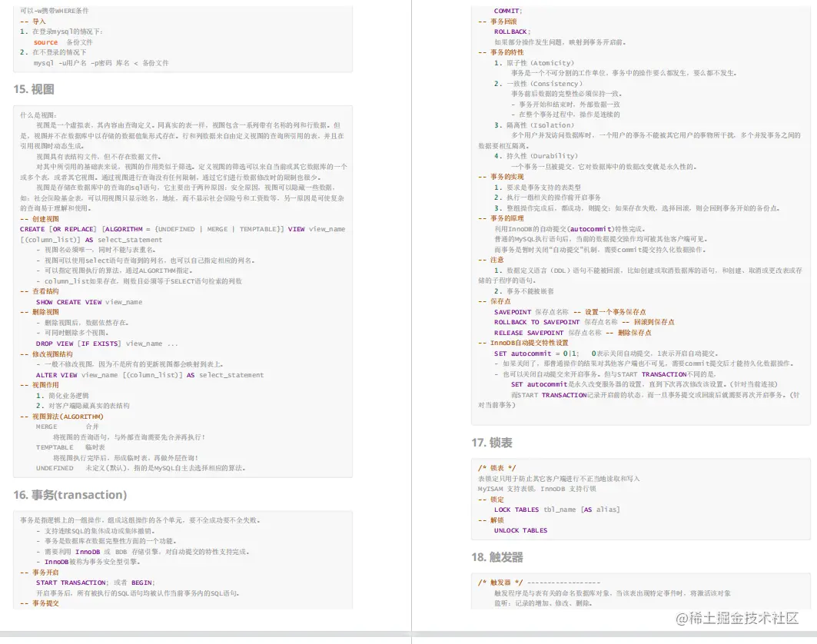
Task: Select the statement "UNLOCK TABLES"
Action: [520, 531]
